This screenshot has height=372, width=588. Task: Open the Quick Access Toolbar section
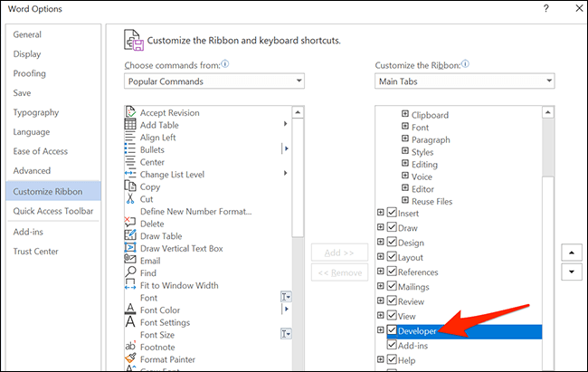[x=52, y=211]
